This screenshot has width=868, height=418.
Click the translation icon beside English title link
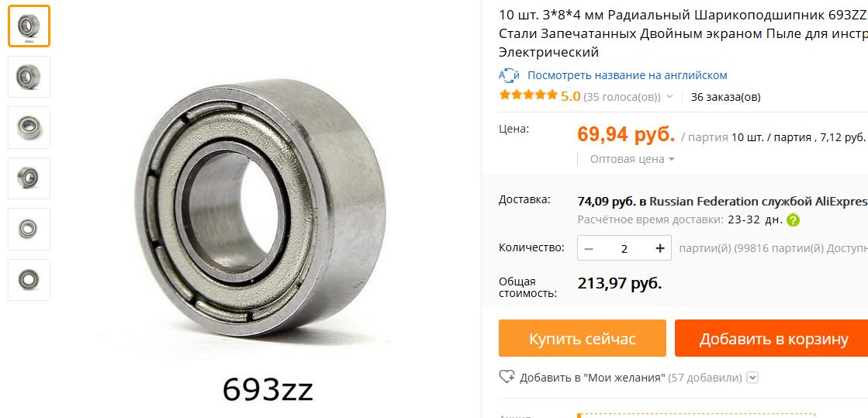510,75
